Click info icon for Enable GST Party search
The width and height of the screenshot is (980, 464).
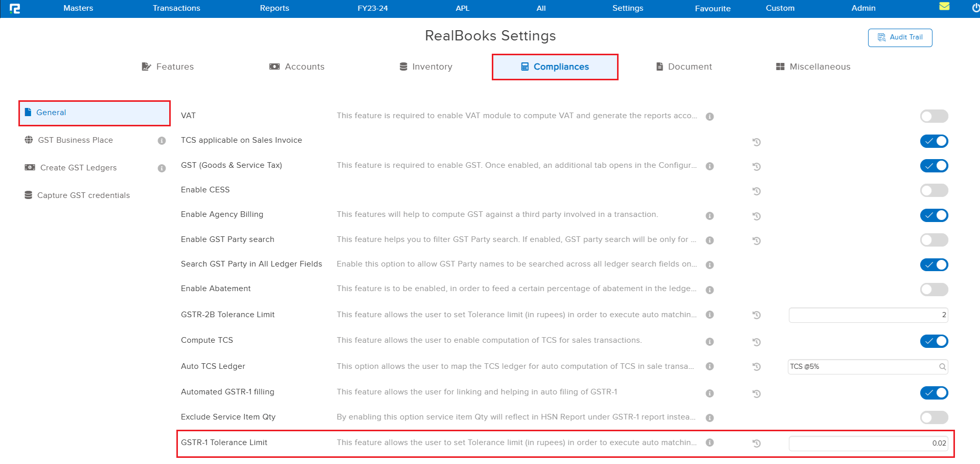tap(710, 240)
